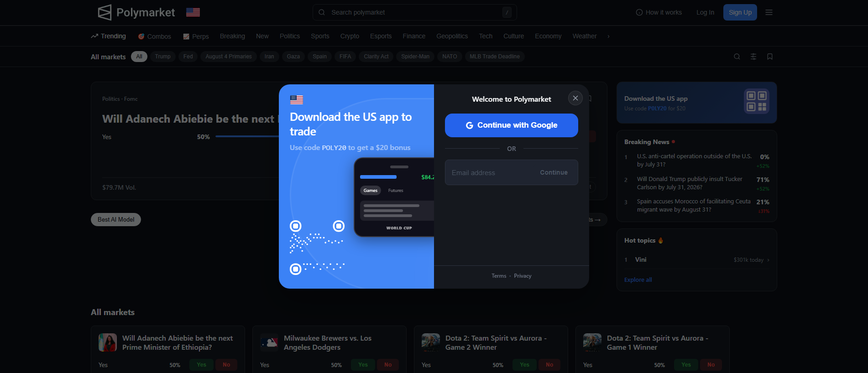Switch to the Crypto category
This screenshot has height=373, width=868.
tap(350, 36)
